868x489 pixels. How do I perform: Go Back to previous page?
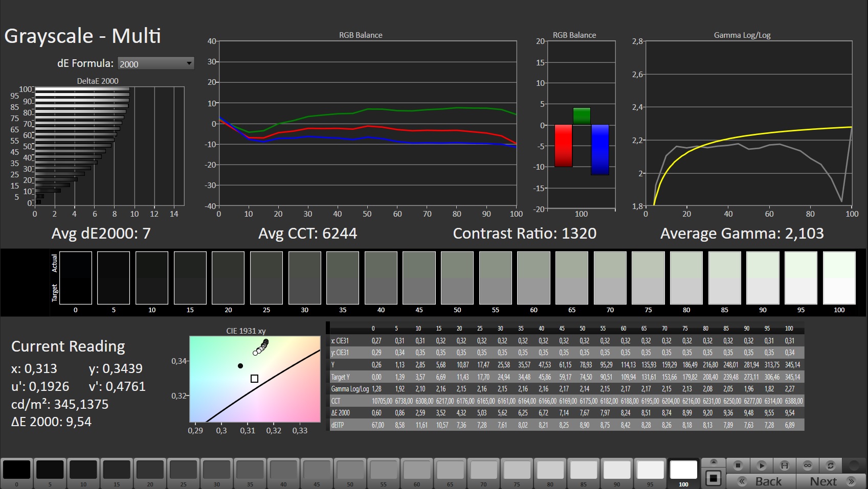coord(761,481)
